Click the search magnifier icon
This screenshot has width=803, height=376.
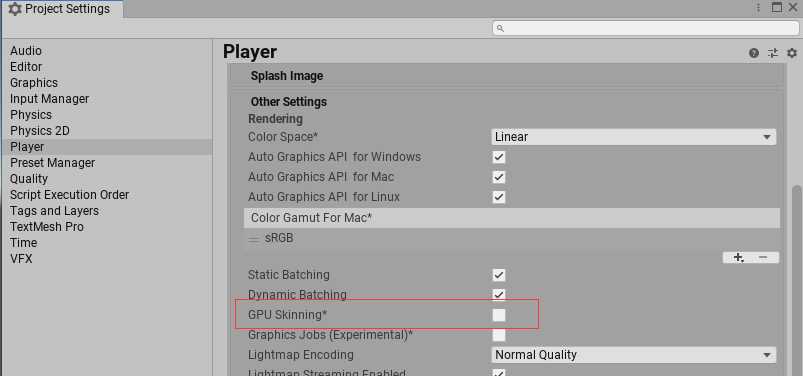[x=500, y=28]
